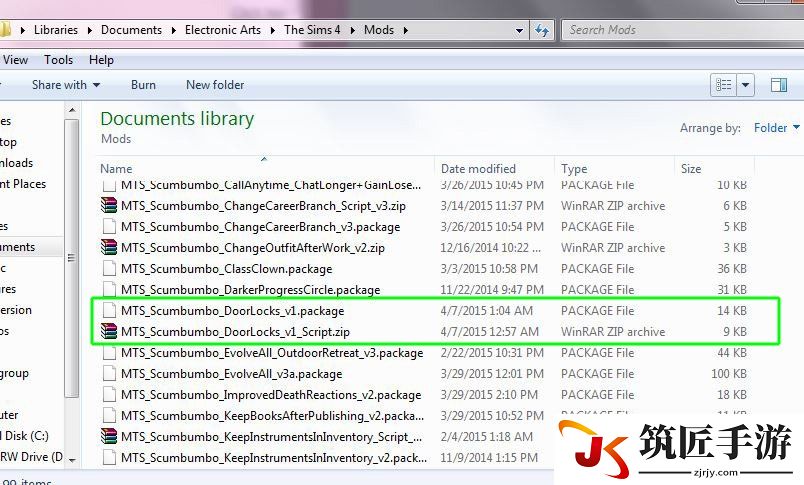The image size is (804, 485).
Task: Select MTS_Scumbumbo_ClassClown.package file name
Action: point(227,269)
